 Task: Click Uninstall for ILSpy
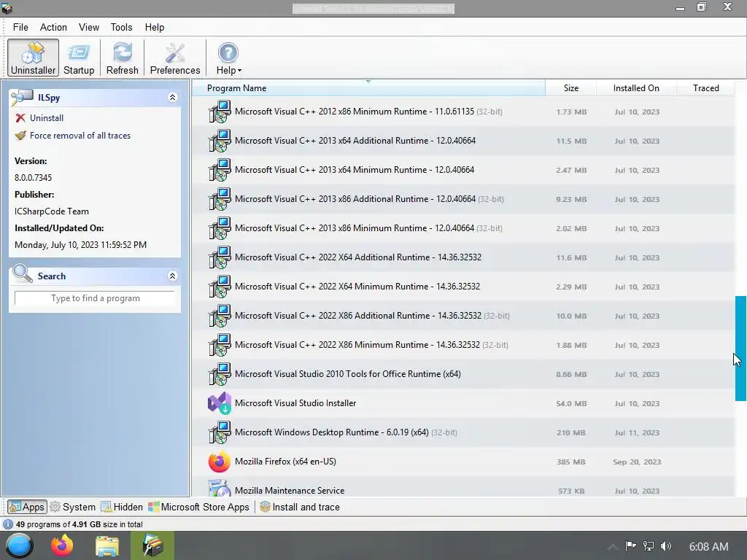pos(46,117)
